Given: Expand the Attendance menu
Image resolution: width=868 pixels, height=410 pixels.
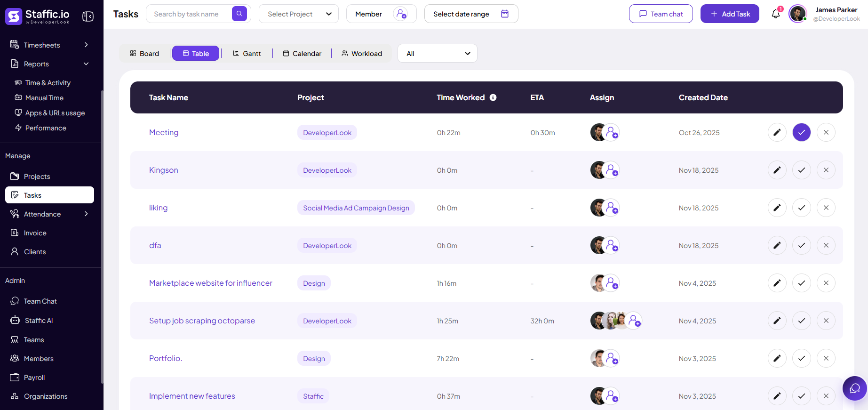Looking at the screenshot, I should tap(49, 214).
